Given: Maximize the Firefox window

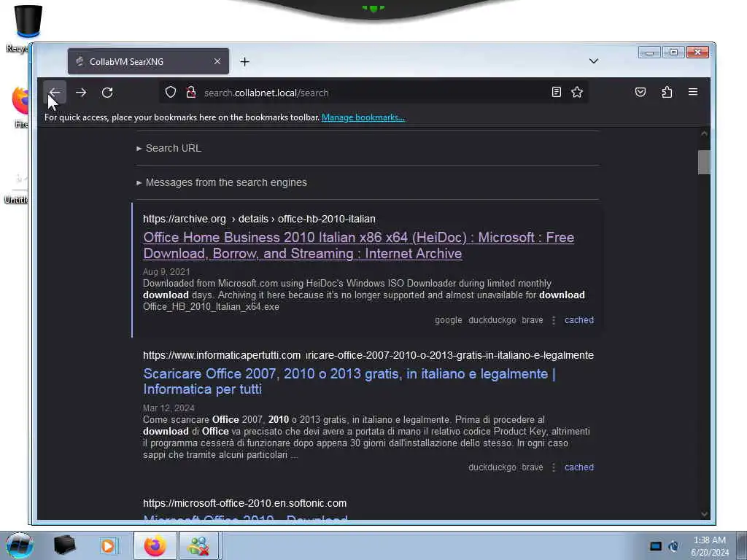Looking at the screenshot, I should [673, 52].
